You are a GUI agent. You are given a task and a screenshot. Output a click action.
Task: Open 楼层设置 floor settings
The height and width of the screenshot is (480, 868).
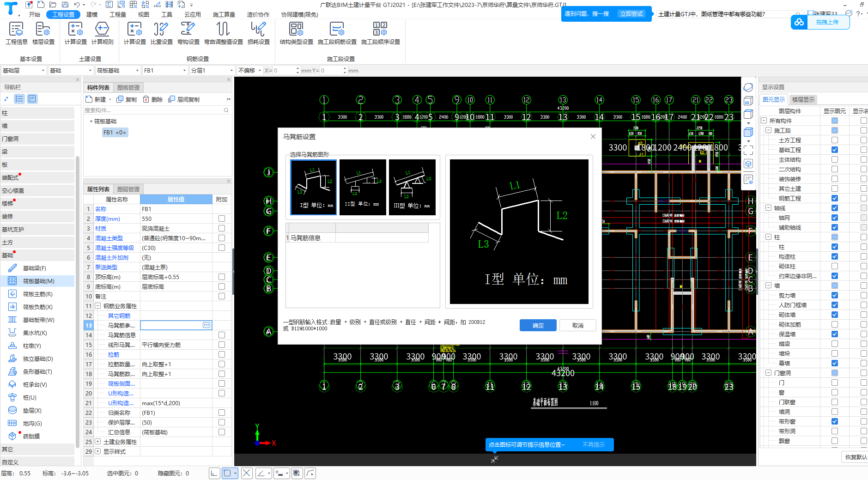(x=43, y=33)
